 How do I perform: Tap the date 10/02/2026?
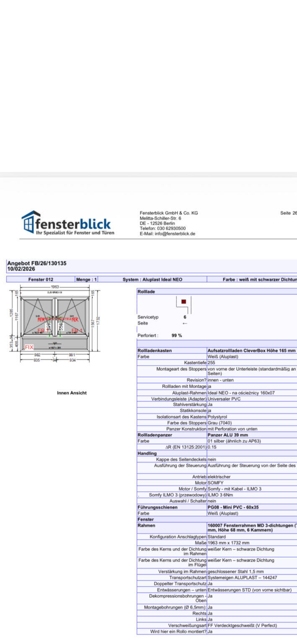pyautogui.click(x=21, y=269)
